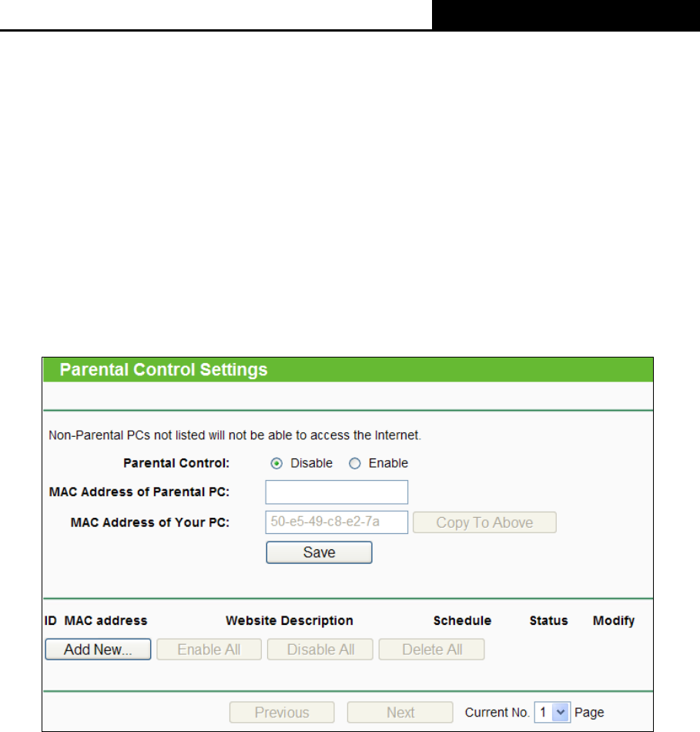Save the parental control settings
The width and height of the screenshot is (700, 732).
[x=320, y=552]
